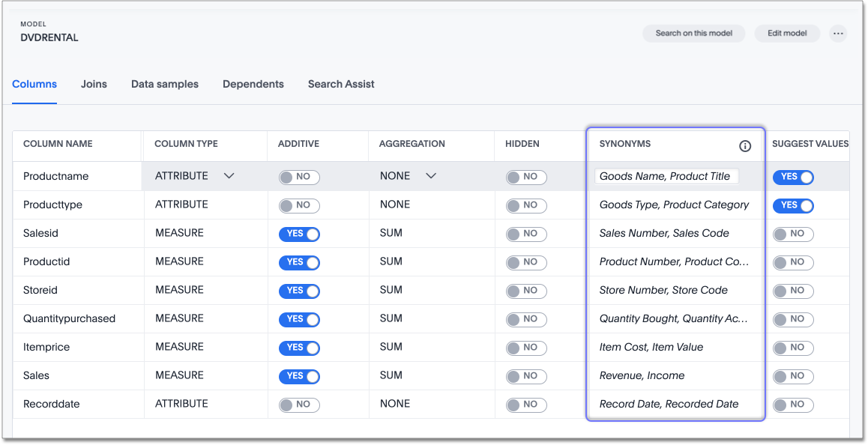This screenshot has height=445, width=868.
Task: Turn on additive for Producttype
Action: (299, 205)
